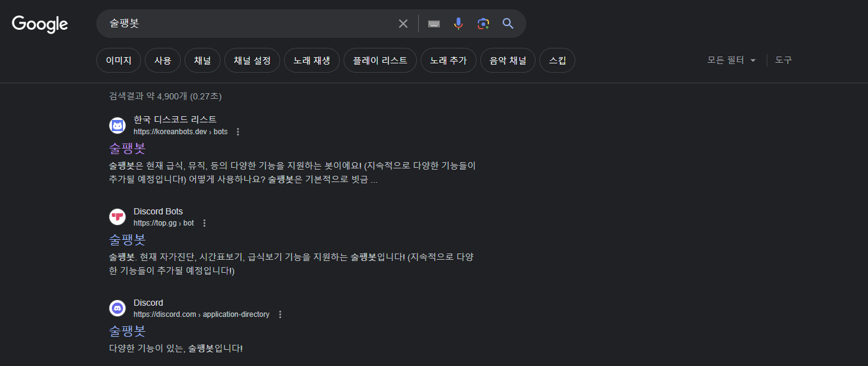This screenshot has height=366, width=868.
Task: Click the snippet 다양한 기능이 있는, 술팽봇입니다!
Action: (x=176, y=349)
